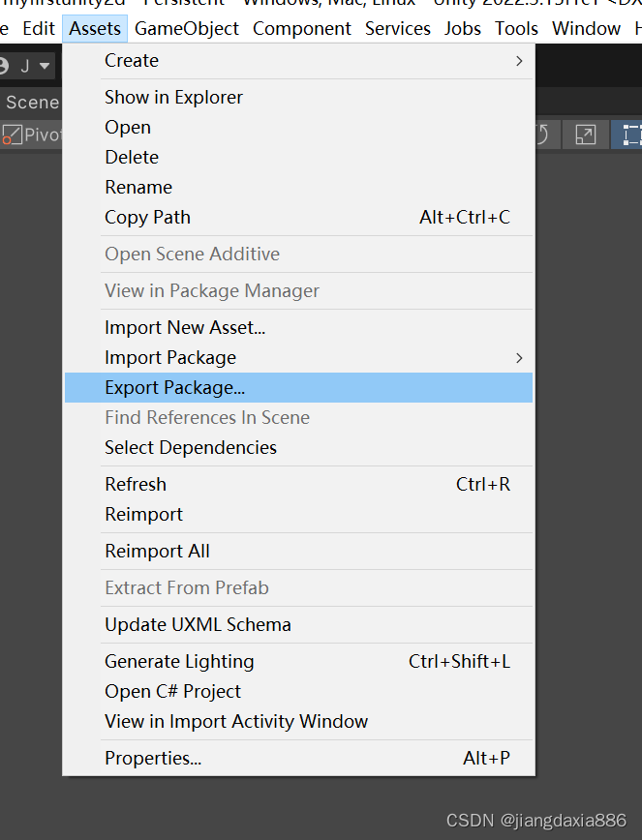The height and width of the screenshot is (840, 642).
Task: Open the Component menu
Action: (302, 28)
